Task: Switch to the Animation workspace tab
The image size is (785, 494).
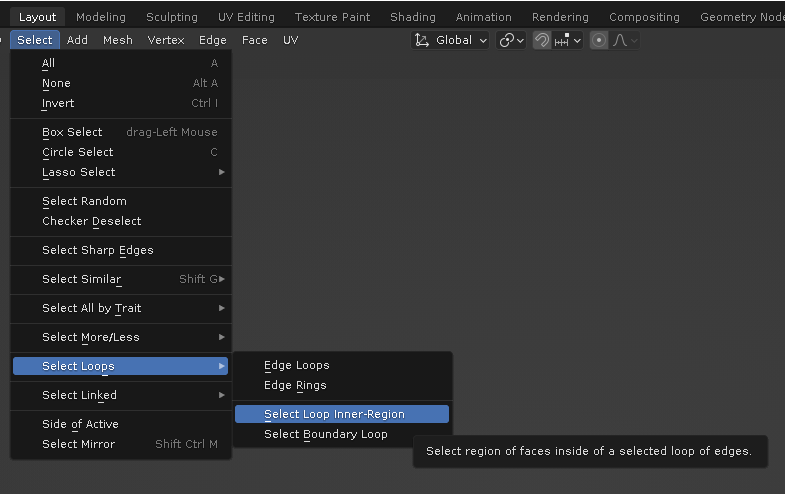Action: click(x=484, y=17)
